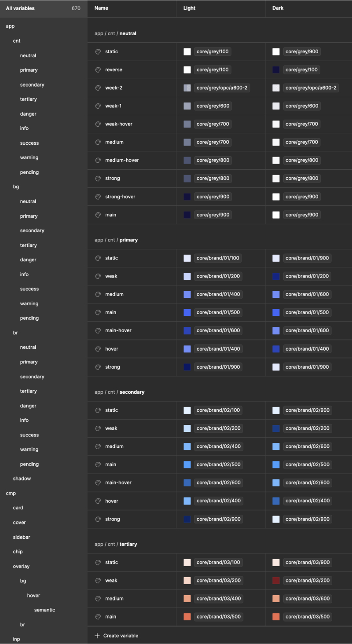Select the palette icon of primary main-hover row
The width and height of the screenshot is (352, 644).
tap(98, 330)
